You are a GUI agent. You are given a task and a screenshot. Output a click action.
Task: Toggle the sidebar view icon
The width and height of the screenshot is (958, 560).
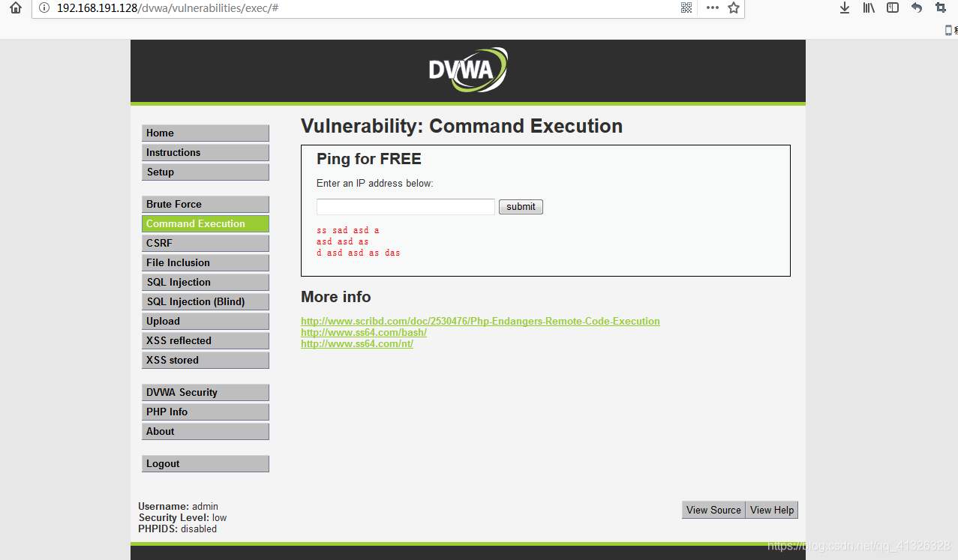(893, 7)
